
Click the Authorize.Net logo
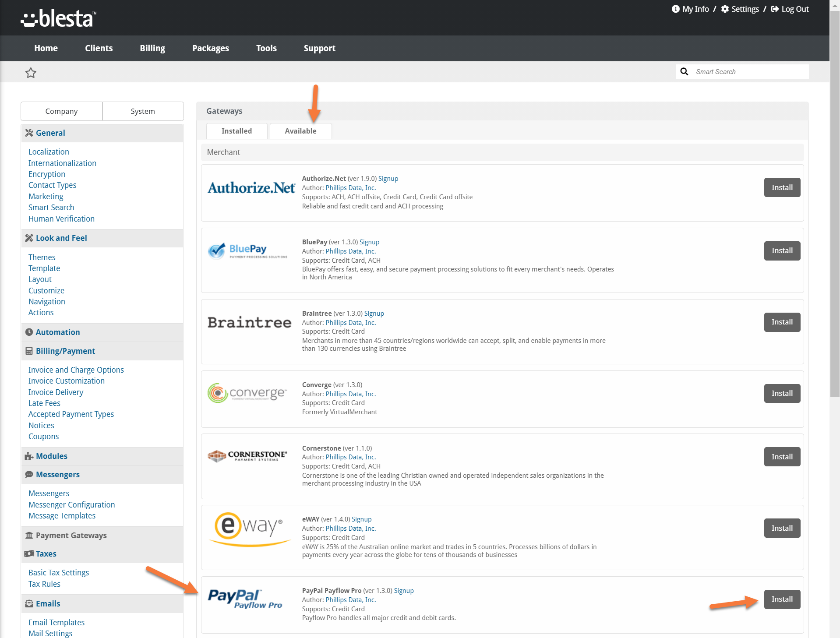(251, 188)
